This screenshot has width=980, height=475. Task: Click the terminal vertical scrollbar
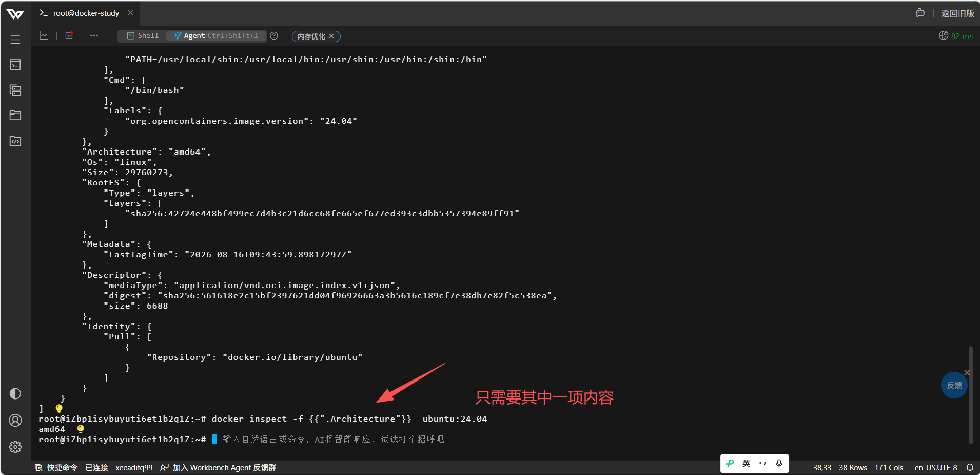tap(971, 395)
